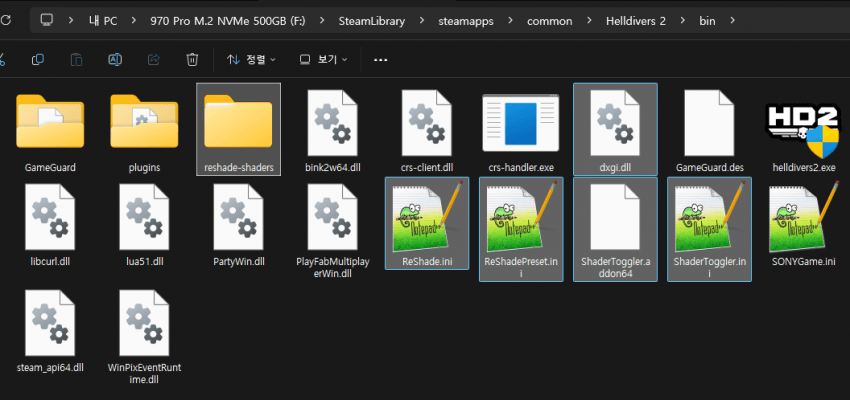Viewport: 850px width, 400px height.
Task: Select GameGuard.des blank file icon
Action: click(x=709, y=123)
